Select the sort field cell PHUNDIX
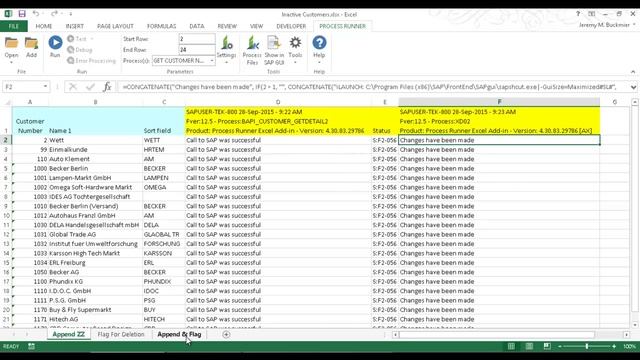Viewport: 640px width, 360px height. pyautogui.click(x=164, y=282)
